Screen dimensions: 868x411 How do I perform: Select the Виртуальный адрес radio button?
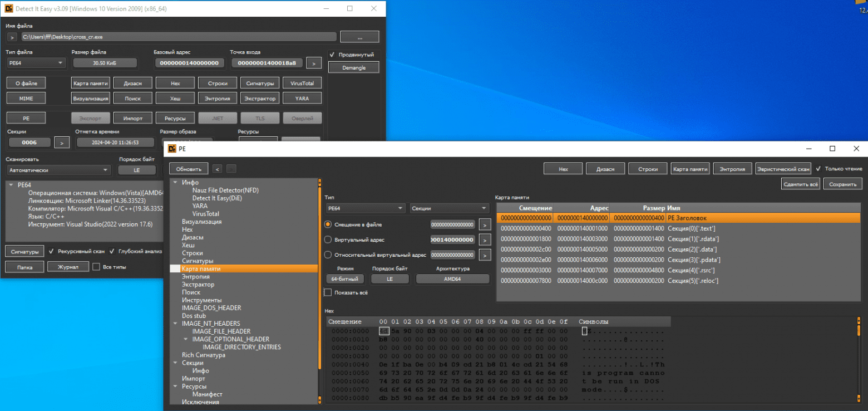(328, 240)
